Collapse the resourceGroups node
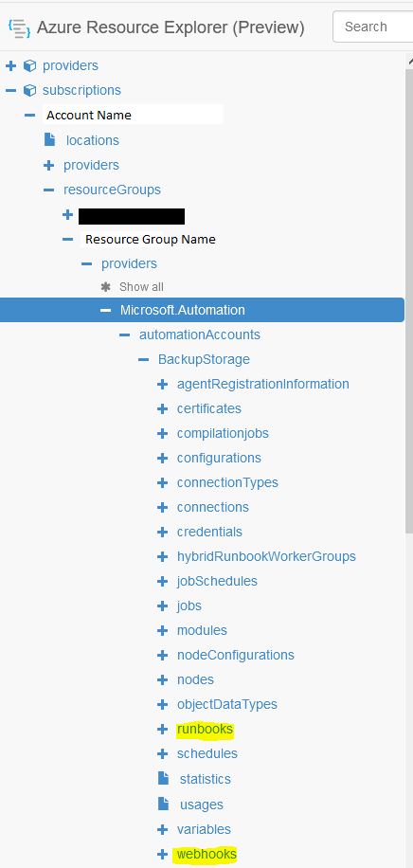 click(48, 190)
